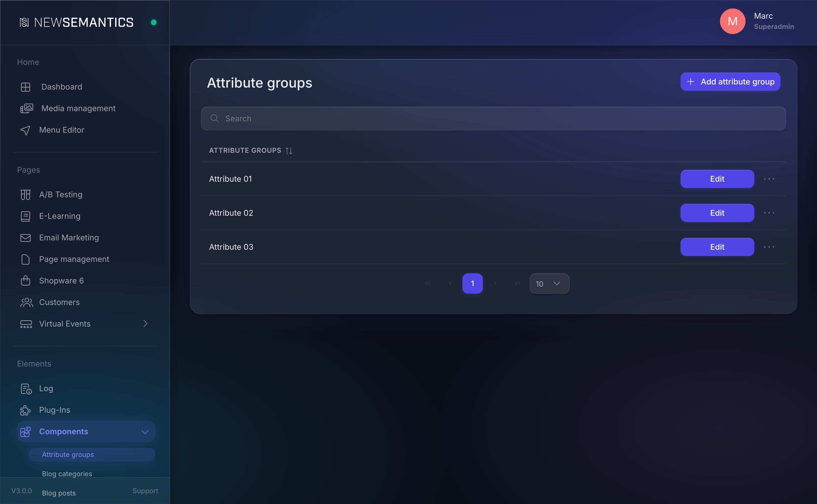Viewport: 817px width, 504px height.
Task: Click the Menu Editor paper-plane icon
Action: click(25, 130)
